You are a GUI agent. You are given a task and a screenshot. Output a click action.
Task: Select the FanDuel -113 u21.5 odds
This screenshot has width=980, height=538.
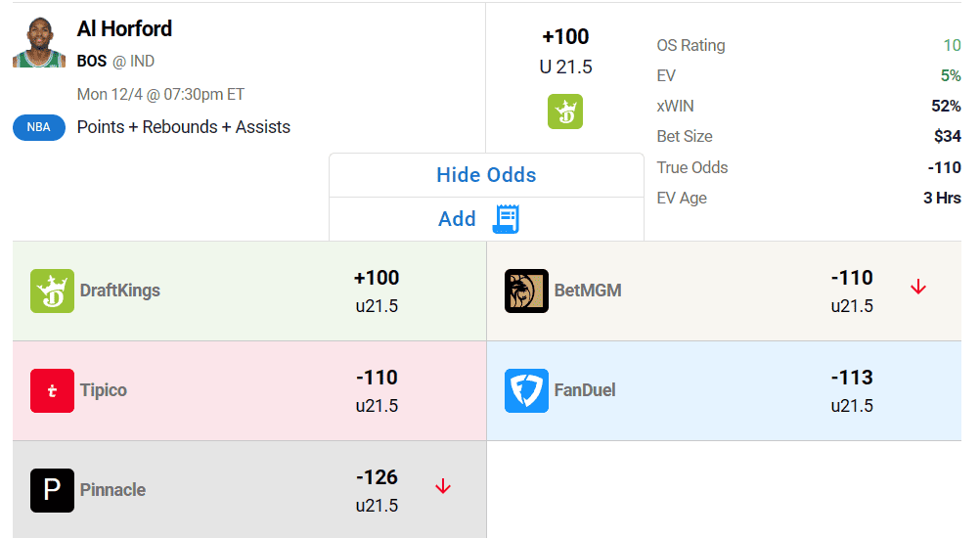point(724,391)
